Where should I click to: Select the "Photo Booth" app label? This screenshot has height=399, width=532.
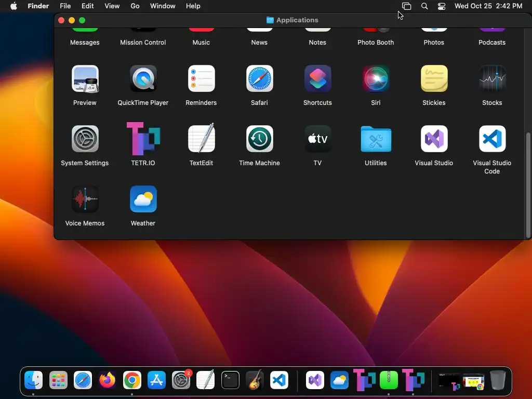coord(376,43)
